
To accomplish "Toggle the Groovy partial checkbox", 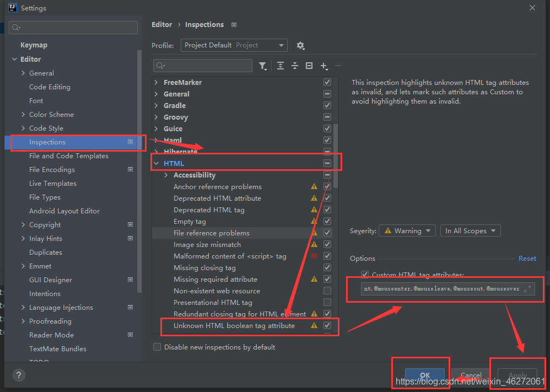I will 327,117.
